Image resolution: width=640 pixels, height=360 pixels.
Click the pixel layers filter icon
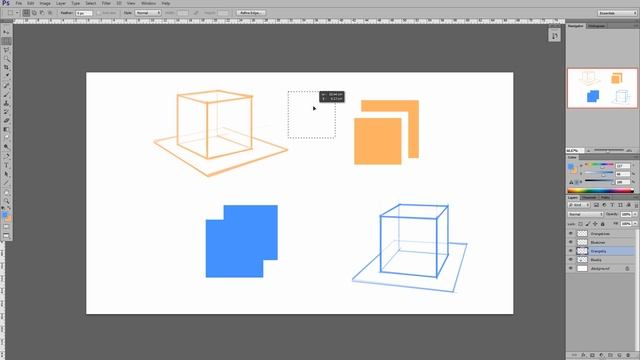[596, 205]
